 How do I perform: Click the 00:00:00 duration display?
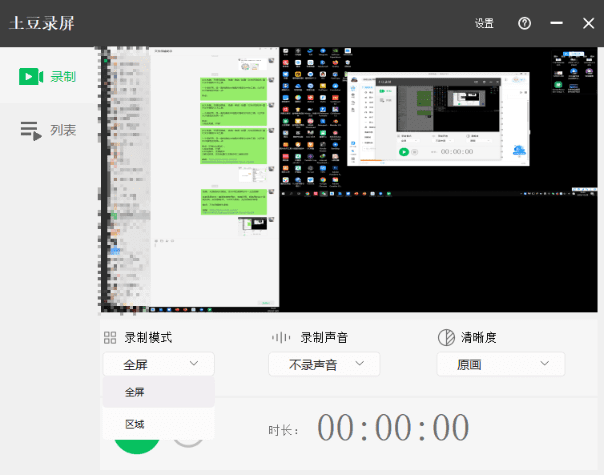pyautogui.click(x=393, y=428)
